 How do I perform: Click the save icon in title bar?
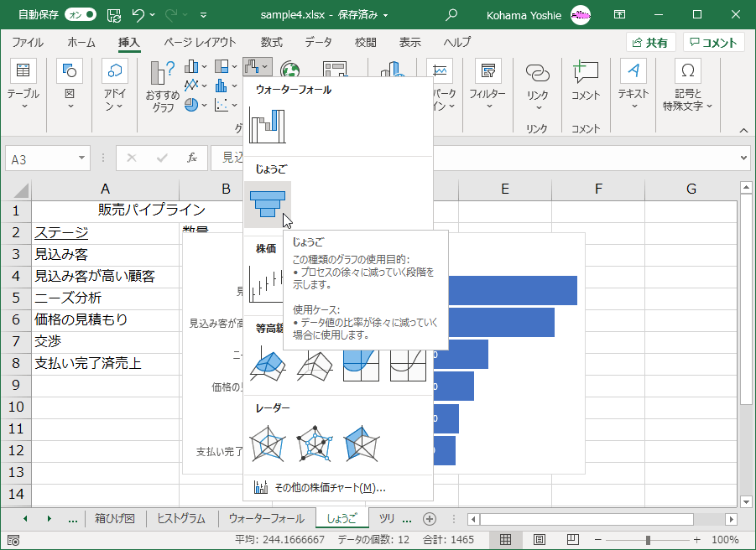click(x=114, y=15)
